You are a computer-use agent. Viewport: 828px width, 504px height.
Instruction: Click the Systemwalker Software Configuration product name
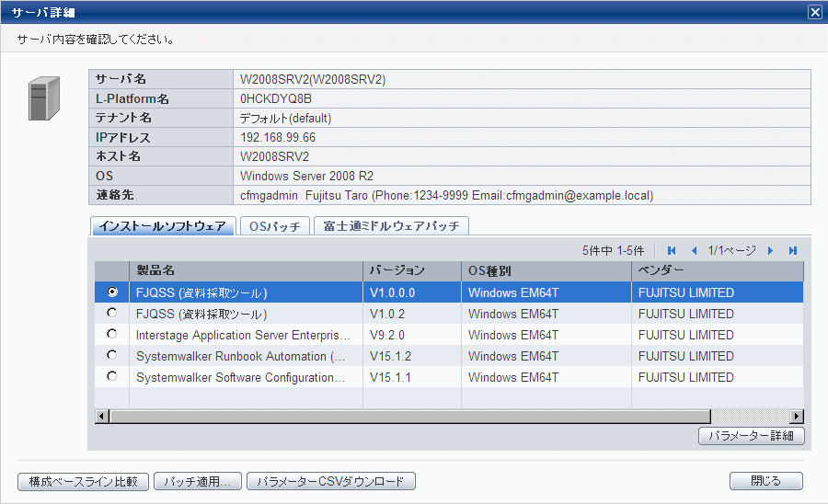[x=240, y=377]
